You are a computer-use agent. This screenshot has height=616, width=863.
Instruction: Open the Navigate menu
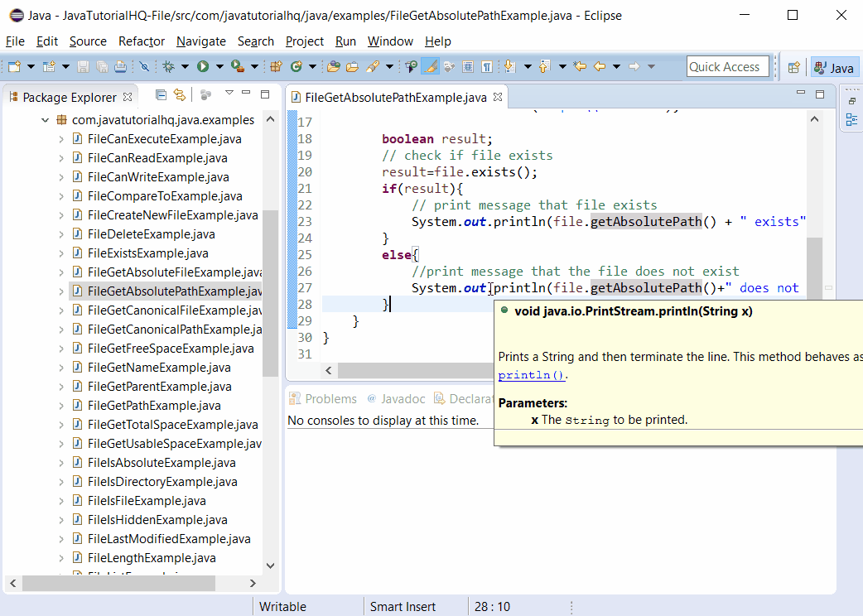201,41
